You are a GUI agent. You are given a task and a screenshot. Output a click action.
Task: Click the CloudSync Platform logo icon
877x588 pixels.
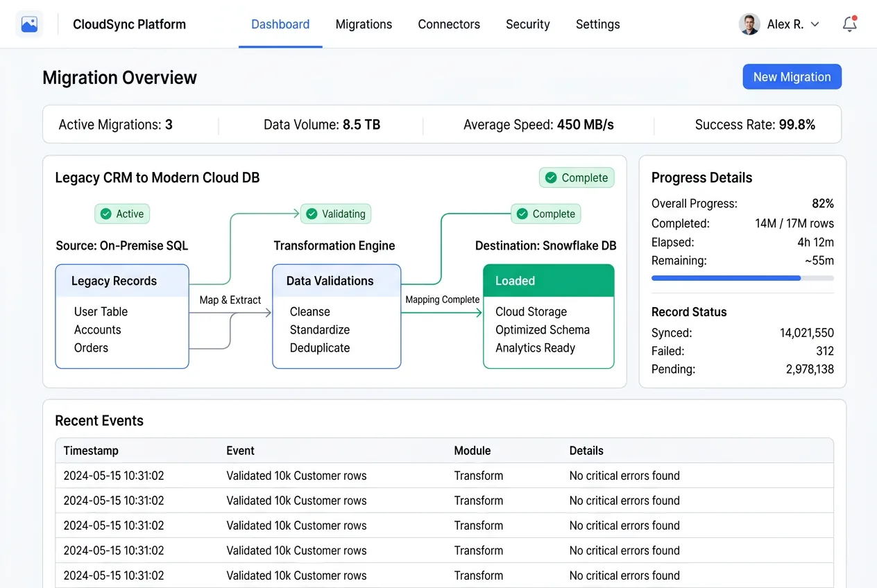pos(28,23)
